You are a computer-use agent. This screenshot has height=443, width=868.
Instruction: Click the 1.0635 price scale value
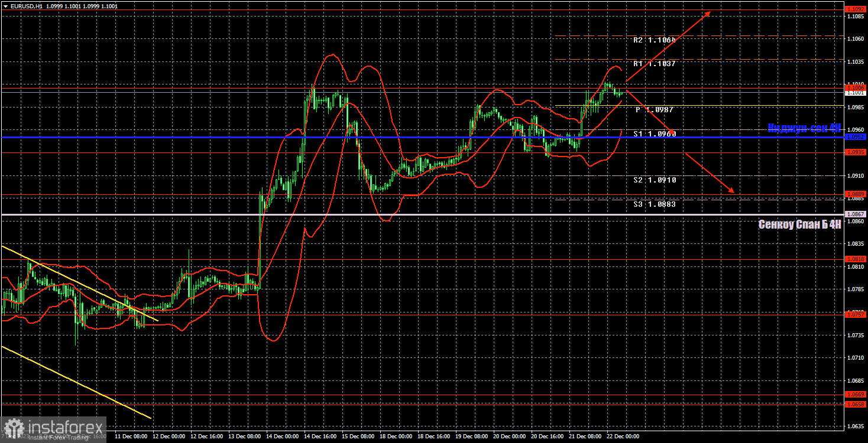(856, 426)
